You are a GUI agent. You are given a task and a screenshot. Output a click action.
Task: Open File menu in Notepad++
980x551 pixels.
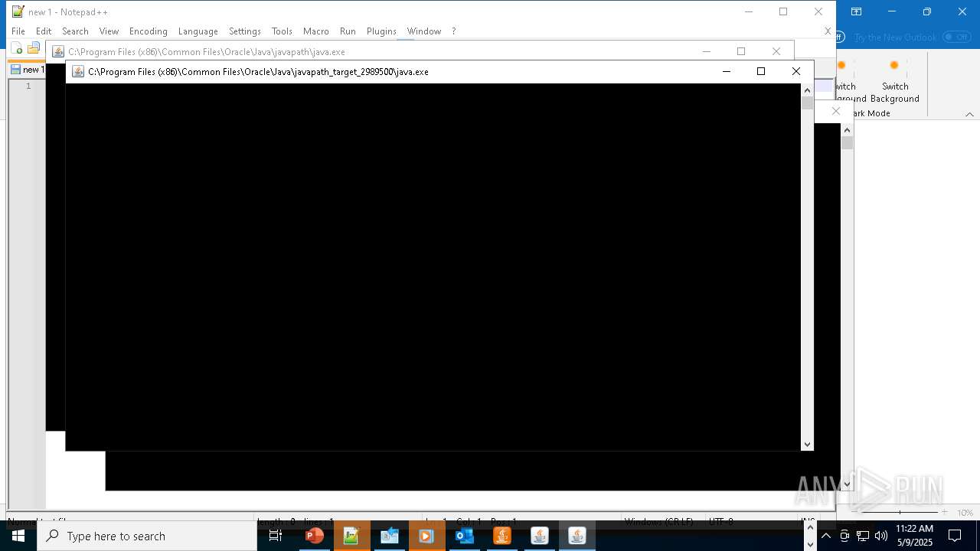click(x=18, y=31)
